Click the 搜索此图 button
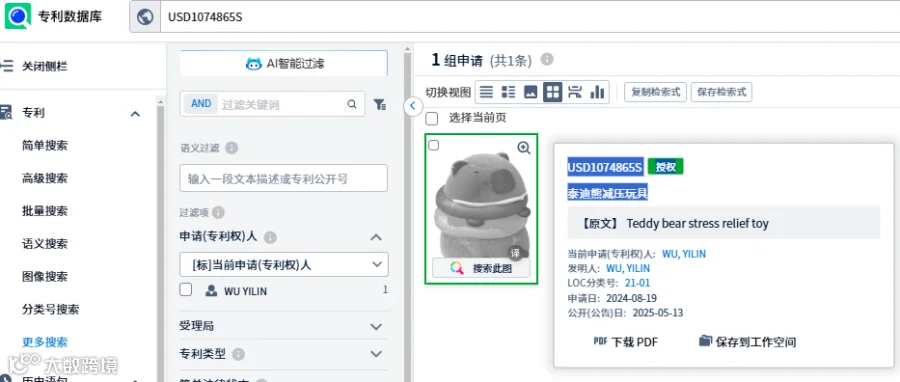This screenshot has height=382, width=900. 481,268
